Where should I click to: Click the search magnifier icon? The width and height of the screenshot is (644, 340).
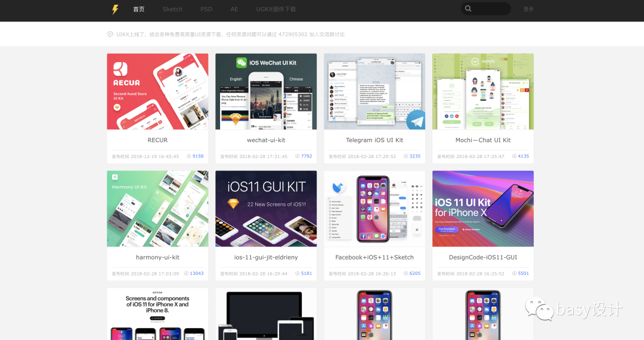click(468, 8)
